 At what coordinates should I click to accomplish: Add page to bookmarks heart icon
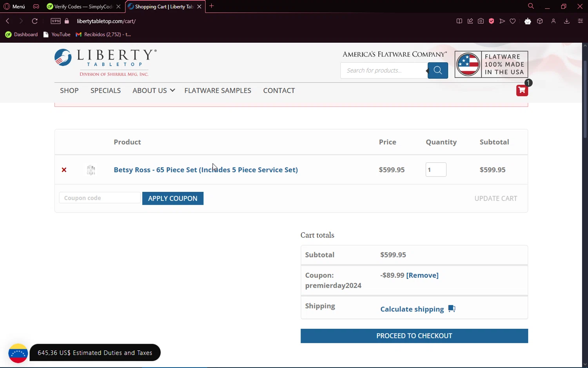click(x=513, y=21)
